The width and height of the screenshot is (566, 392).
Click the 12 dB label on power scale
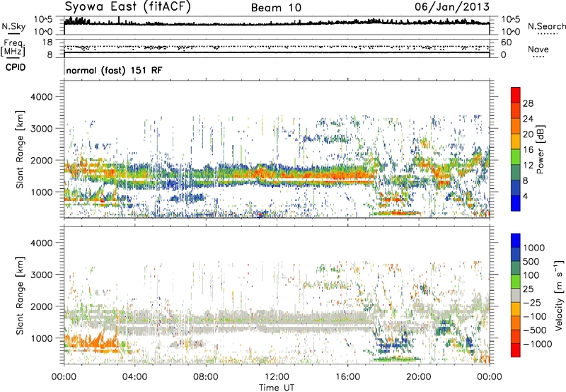[528, 166]
